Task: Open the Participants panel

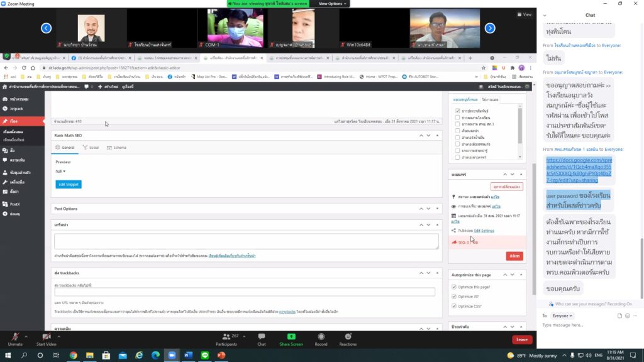Action: point(226,339)
